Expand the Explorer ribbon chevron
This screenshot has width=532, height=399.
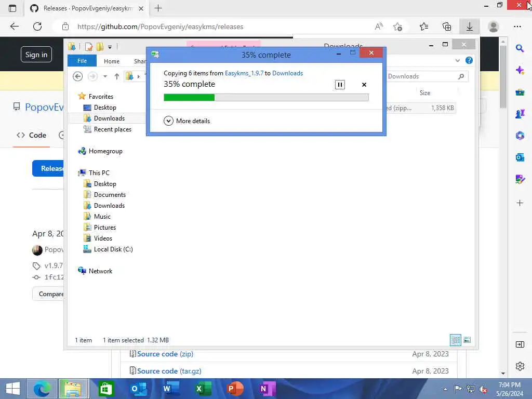[457, 60]
